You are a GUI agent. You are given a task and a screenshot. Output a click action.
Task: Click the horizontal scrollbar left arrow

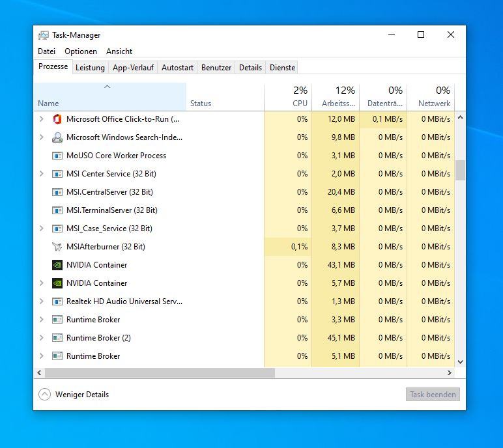39,372
